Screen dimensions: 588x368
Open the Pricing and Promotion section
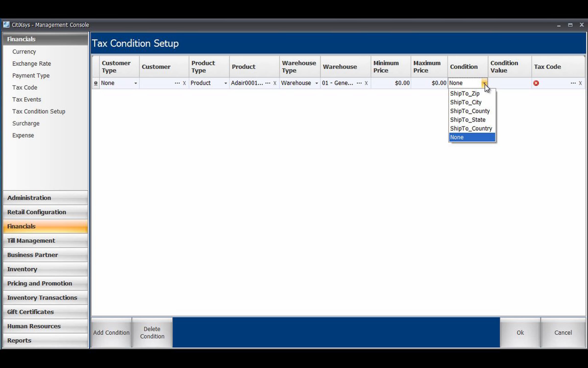(40, 283)
